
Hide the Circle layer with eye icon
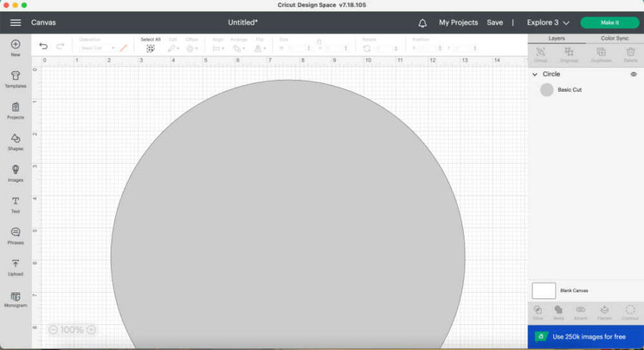(x=633, y=74)
